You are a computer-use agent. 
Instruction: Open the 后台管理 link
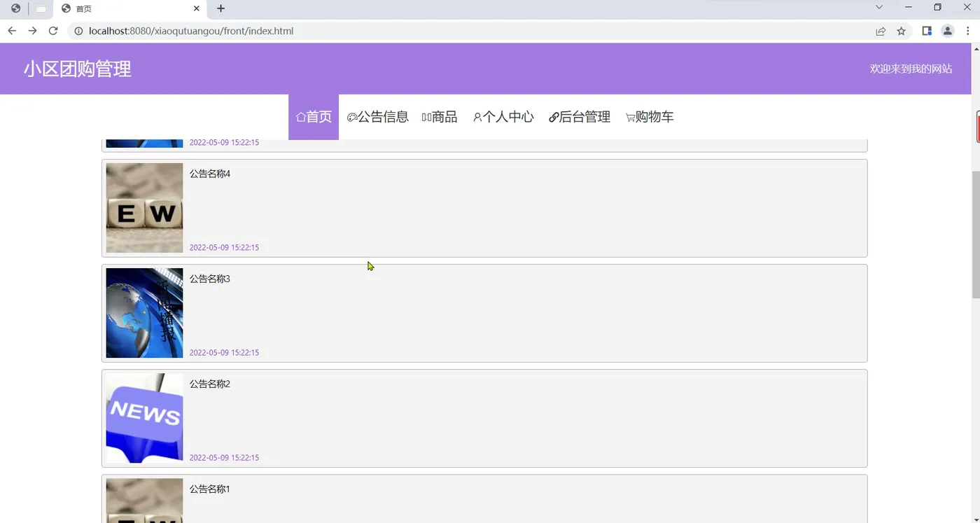[580, 117]
